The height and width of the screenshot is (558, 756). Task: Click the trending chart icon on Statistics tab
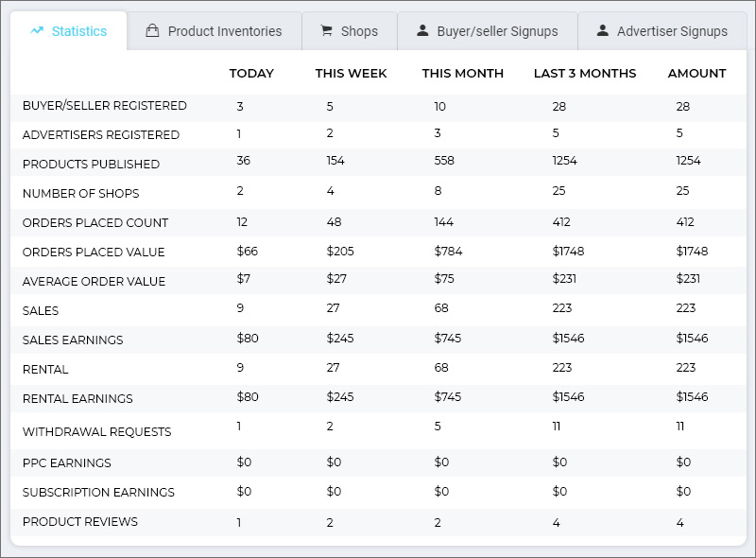coord(37,30)
